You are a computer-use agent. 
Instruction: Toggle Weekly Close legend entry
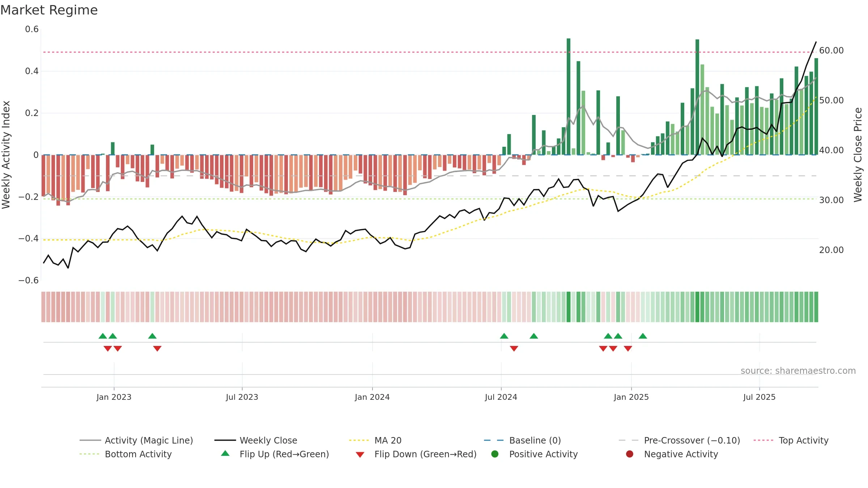click(x=256, y=440)
